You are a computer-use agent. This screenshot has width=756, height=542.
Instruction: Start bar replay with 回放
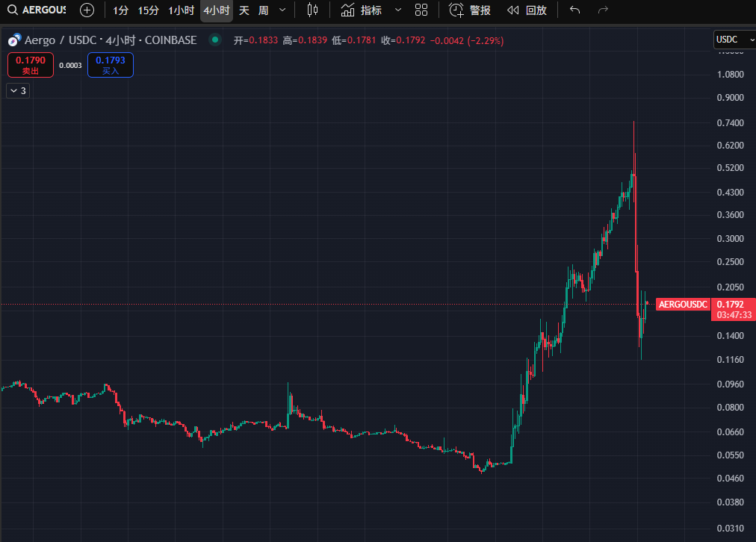click(527, 10)
